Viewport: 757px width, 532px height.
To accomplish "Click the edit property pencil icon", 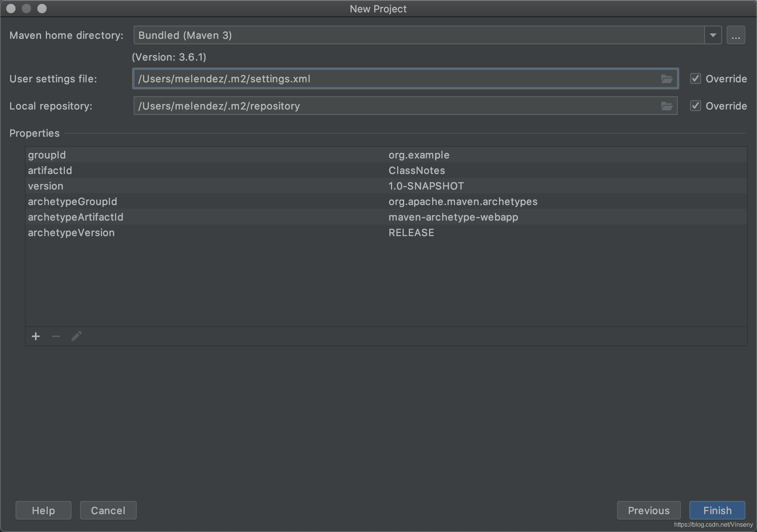I will point(75,336).
